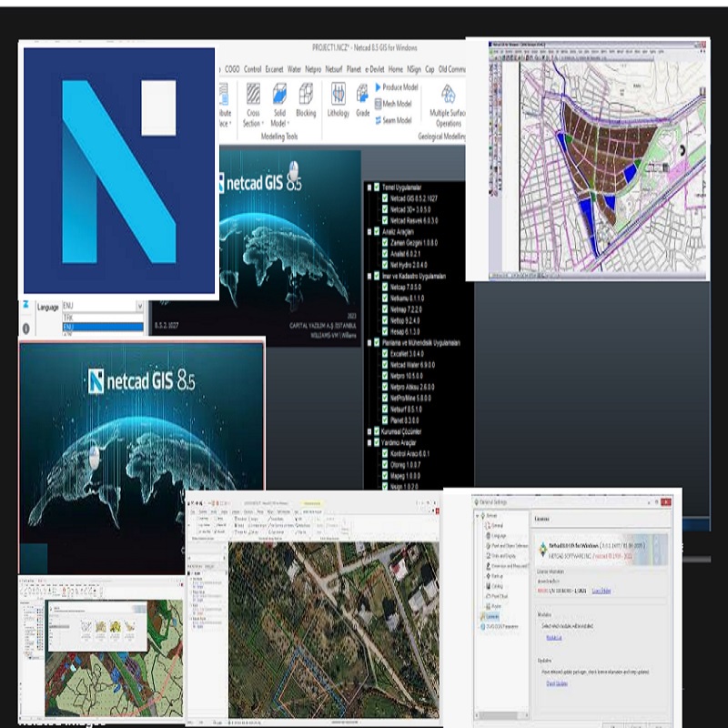
Task: Toggle the Netcad Water 6.9.0.0 checkbox
Action: (x=386, y=364)
